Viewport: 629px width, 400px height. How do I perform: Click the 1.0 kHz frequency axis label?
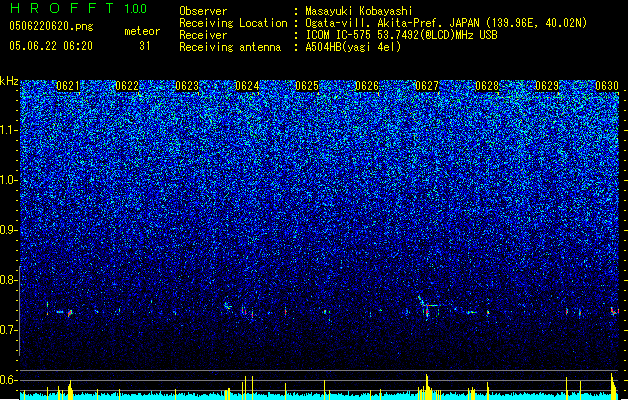click(x=9, y=180)
